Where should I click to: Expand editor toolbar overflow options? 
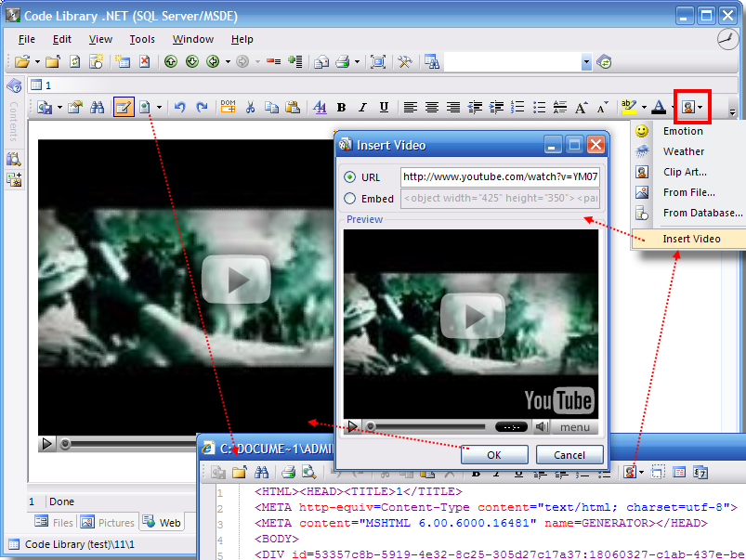tap(732, 112)
